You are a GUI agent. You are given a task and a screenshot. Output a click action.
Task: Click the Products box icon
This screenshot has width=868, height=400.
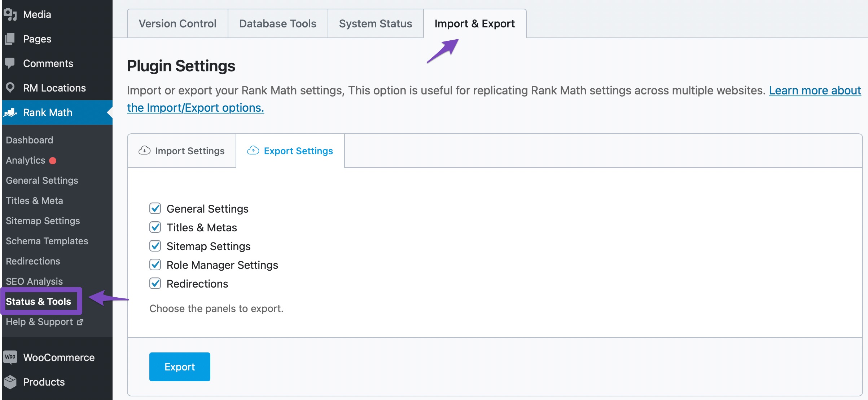point(10,382)
